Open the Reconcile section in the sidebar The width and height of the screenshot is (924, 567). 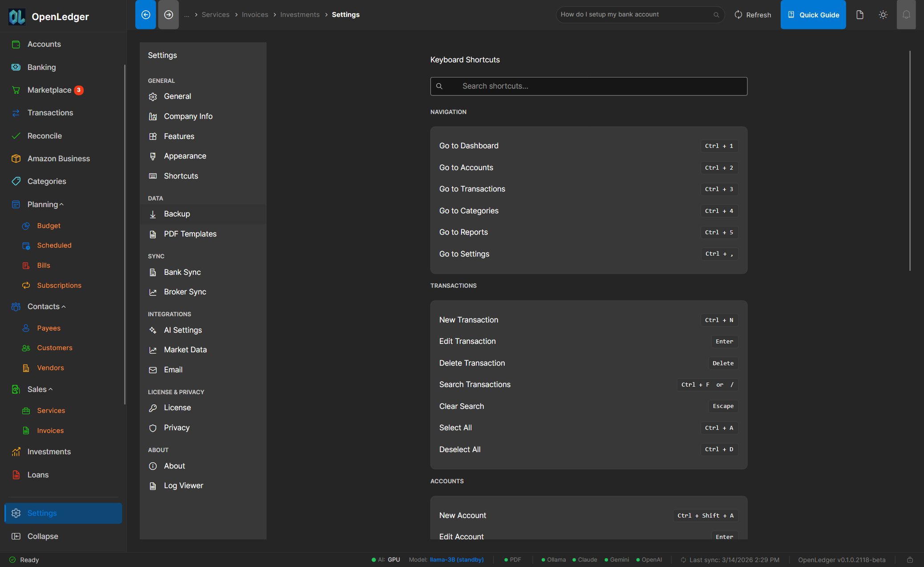click(45, 135)
